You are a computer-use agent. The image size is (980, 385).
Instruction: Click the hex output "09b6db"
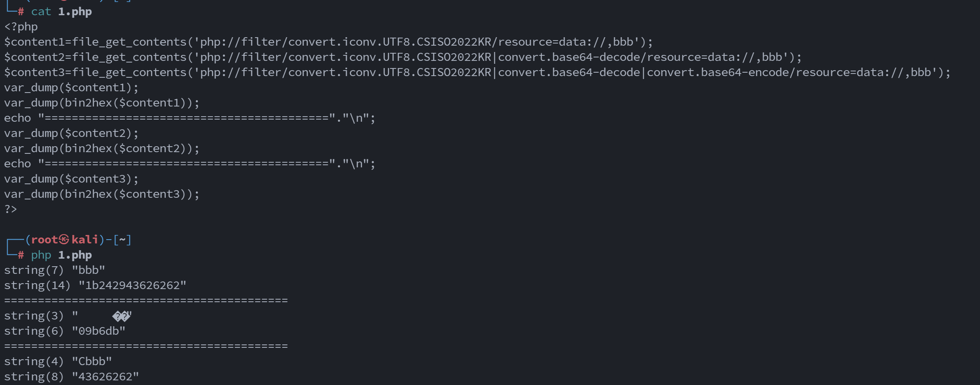pyautogui.click(x=99, y=331)
